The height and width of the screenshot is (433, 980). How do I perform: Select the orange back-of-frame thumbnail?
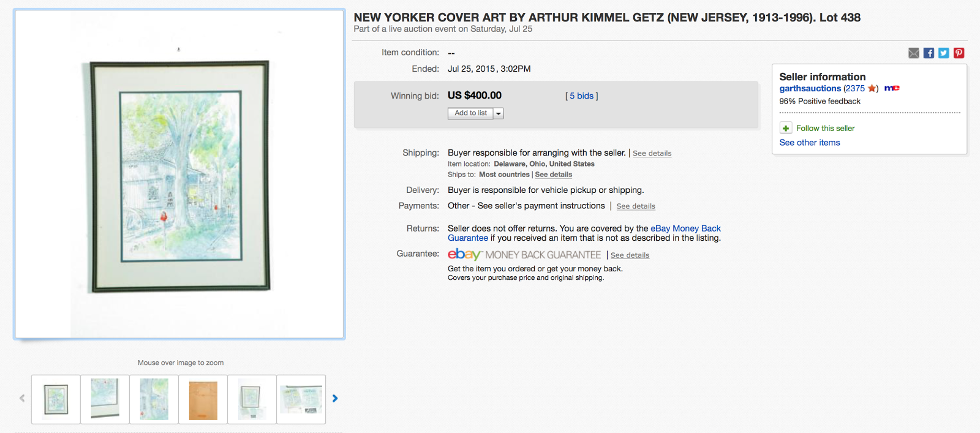point(203,399)
